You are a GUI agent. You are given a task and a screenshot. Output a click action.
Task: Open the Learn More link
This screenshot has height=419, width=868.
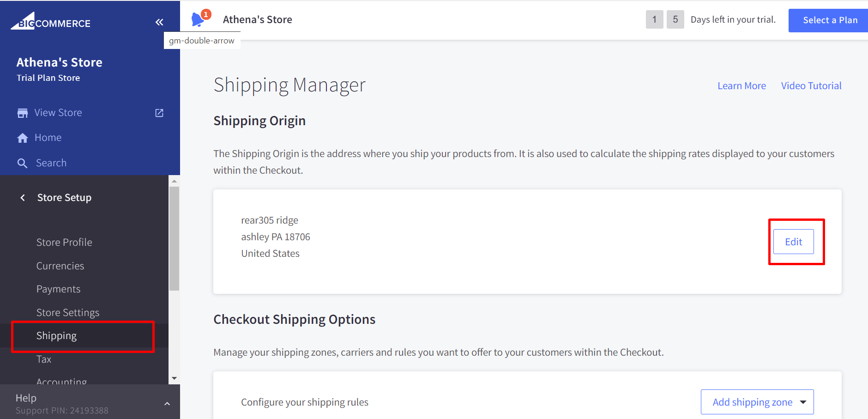(741, 86)
